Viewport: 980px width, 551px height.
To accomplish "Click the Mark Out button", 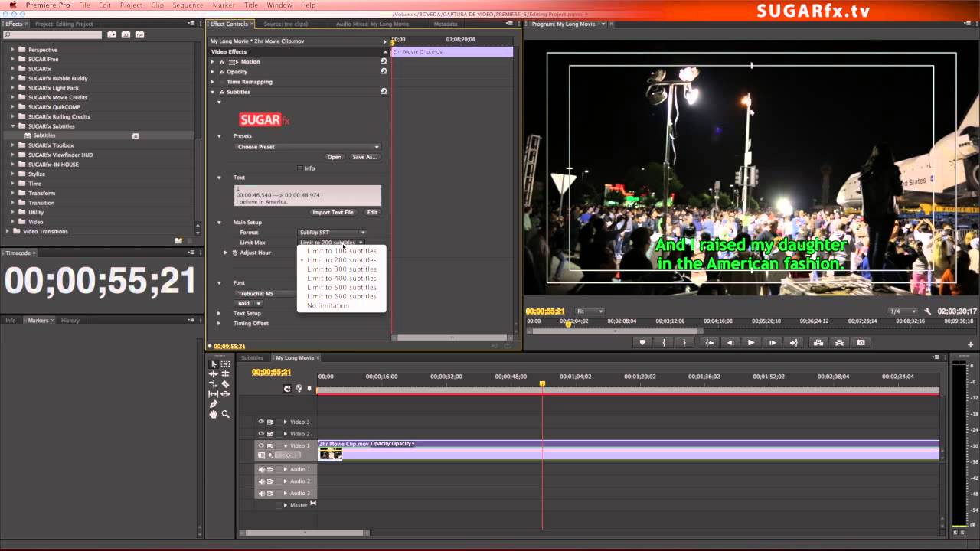I will coord(685,343).
